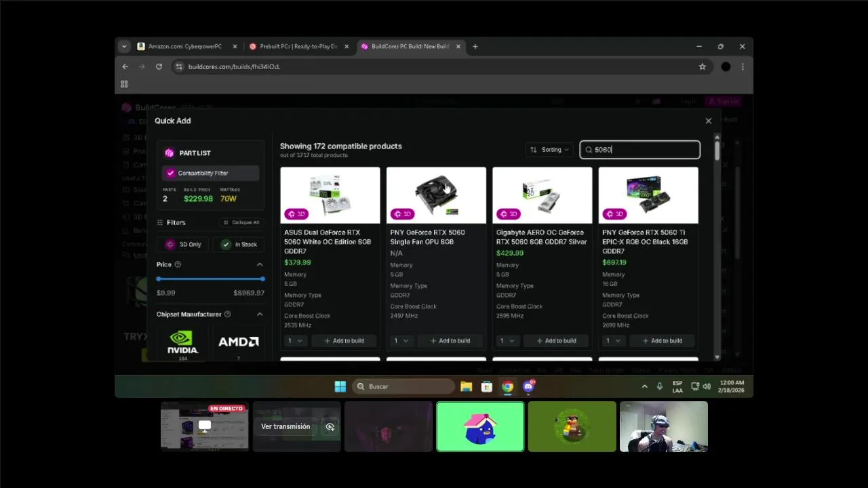Open ASUS Dual RTX 5060 White thumbnail

(x=330, y=195)
